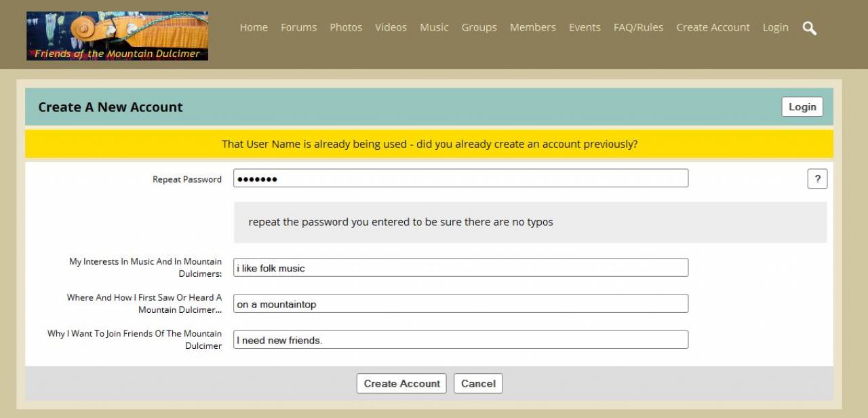Submit the form with Create Account button
The width and height of the screenshot is (868, 418).
coord(401,383)
